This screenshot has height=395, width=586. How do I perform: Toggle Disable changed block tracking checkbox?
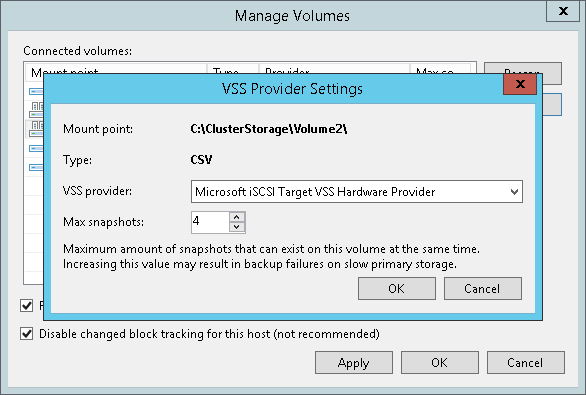27,333
